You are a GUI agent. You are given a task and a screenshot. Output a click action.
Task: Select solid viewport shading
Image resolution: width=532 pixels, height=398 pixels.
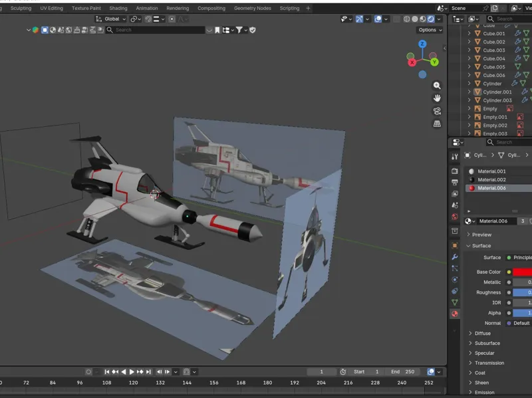click(414, 19)
